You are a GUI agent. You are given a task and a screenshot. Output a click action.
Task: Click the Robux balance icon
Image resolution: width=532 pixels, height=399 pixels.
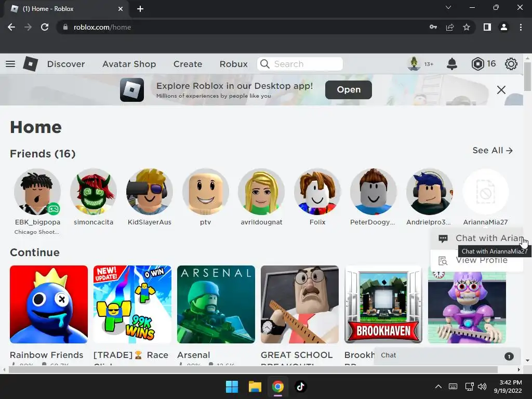tap(477, 64)
